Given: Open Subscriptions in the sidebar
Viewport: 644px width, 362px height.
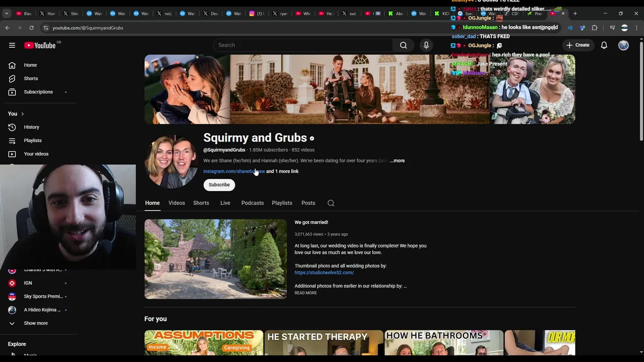Looking at the screenshot, I should point(38,92).
